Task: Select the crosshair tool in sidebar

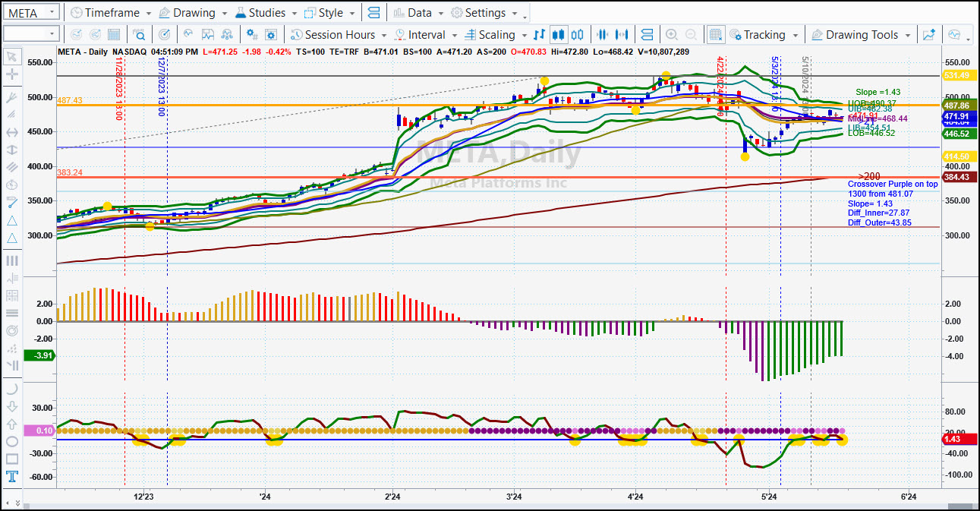Action: point(11,74)
